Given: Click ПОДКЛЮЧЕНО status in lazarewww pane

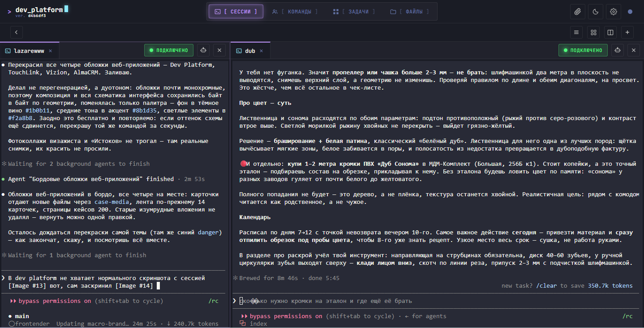Looking at the screenshot, I should coord(169,50).
